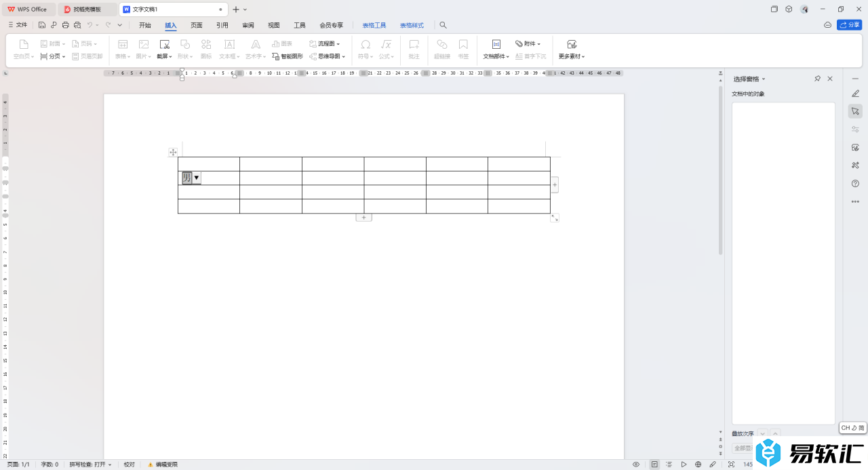Click the cloud sync icon beside 分享
The width and height of the screenshot is (868, 470).
[827, 25]
